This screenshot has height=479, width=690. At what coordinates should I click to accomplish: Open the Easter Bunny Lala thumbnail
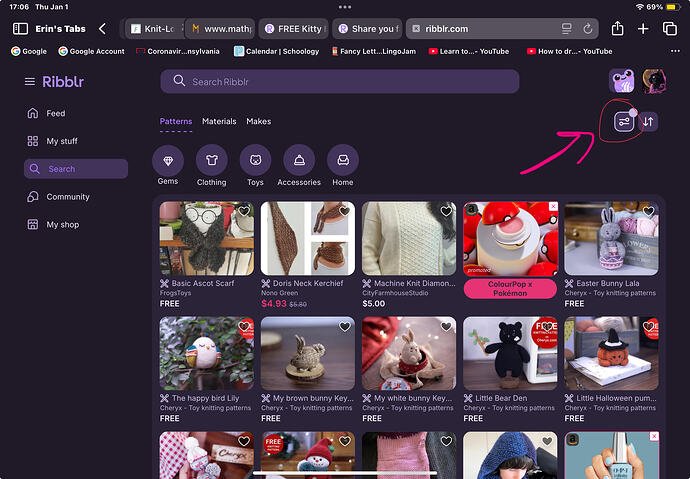(611, 238)
